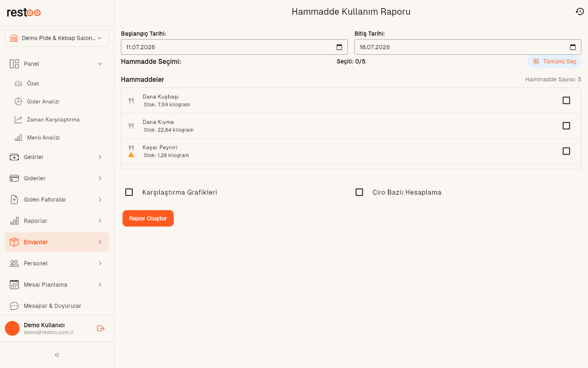Open Gider Analizi menu item

(x=43, y=102)
